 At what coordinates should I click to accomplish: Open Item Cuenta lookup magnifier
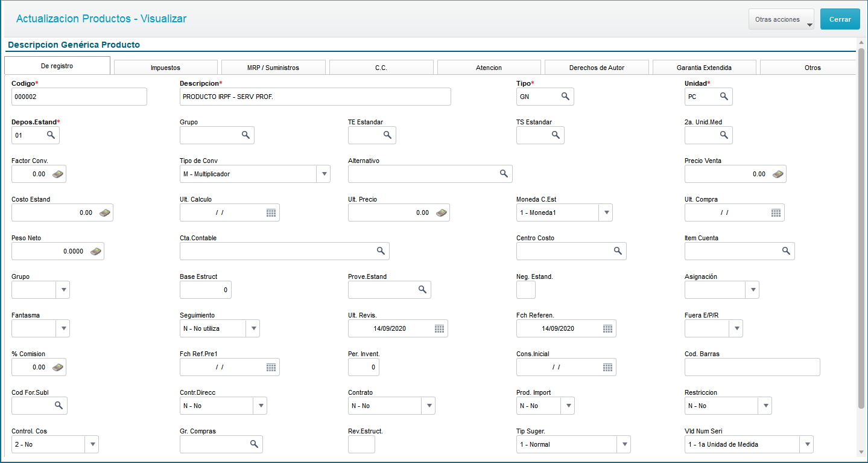(x=786, y=251)
